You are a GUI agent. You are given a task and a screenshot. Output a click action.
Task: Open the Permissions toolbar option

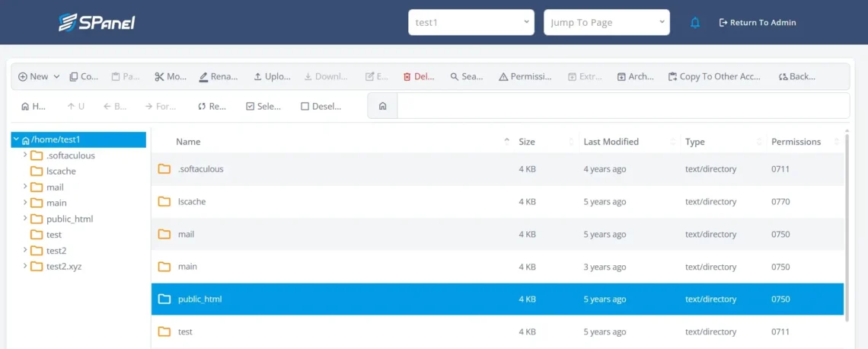(x=525, y=76)
